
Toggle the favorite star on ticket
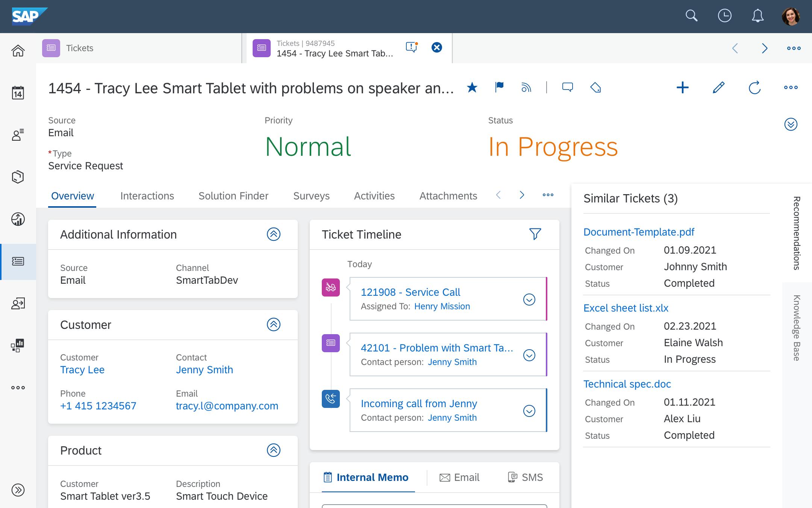tap(472, 88)
